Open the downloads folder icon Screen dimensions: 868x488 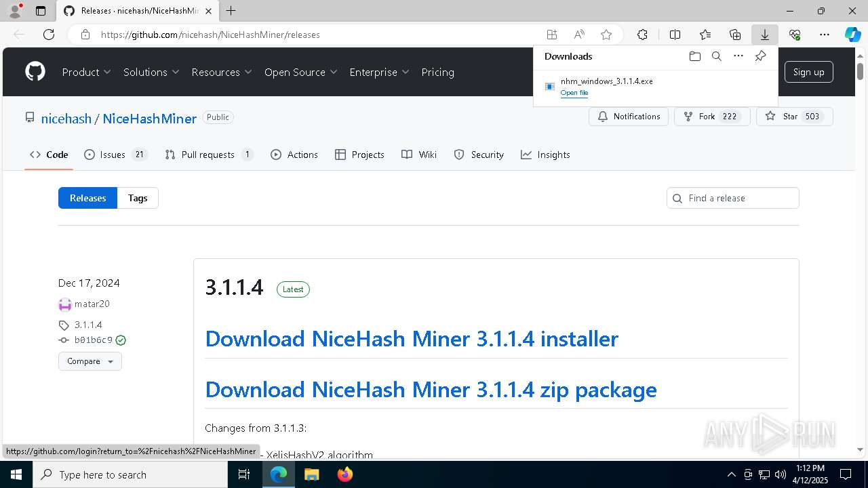[694, 56]
